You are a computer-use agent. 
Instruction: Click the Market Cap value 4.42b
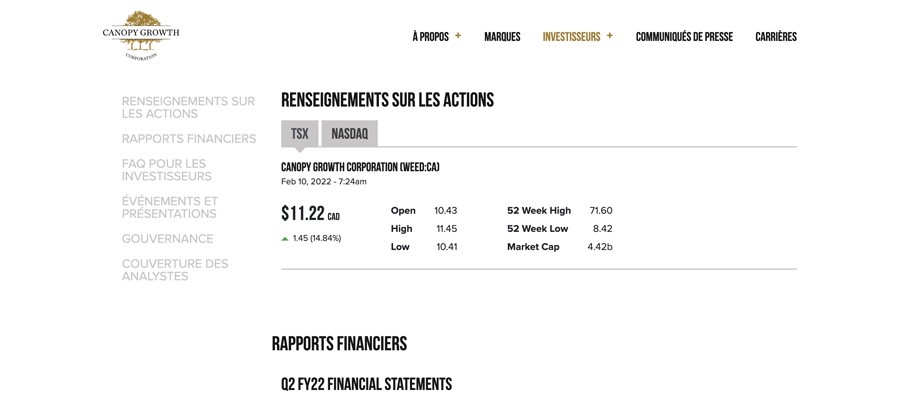[x=600, y=247]
